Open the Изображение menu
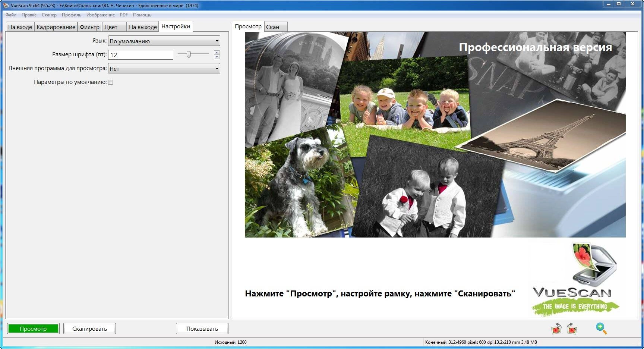644x349 pixels. (101, 15)
